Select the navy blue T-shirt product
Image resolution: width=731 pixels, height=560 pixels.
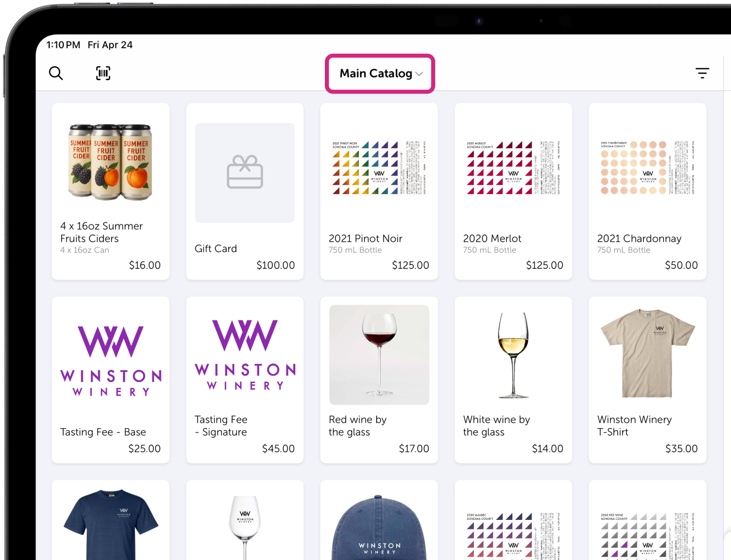coord(111,524)
